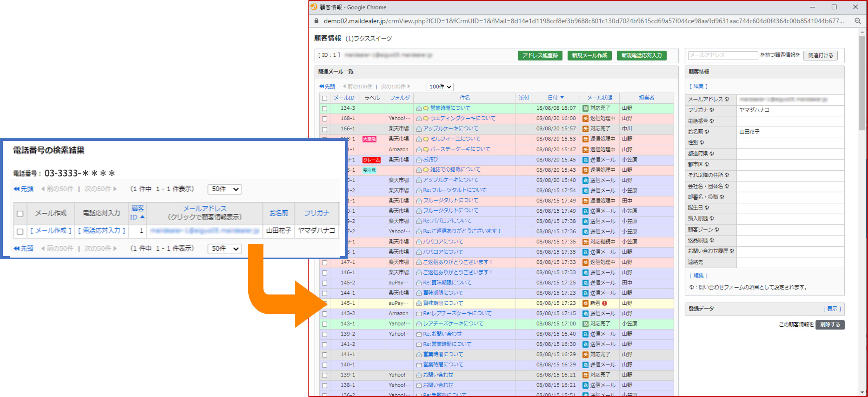Screen dimensions: 868x397
Task: Click the form-field icon beside フリガナ label
Action: [x=712, y=110]
